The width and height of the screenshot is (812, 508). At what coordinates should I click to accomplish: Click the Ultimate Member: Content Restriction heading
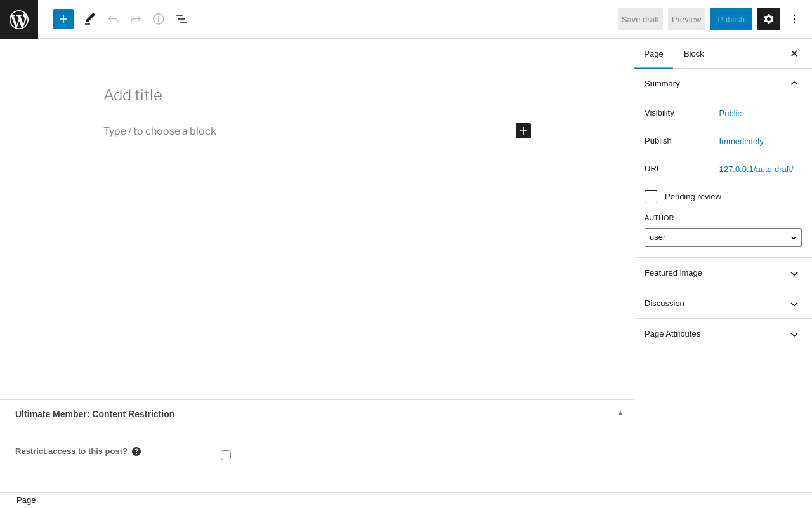[x=95, y=414]
